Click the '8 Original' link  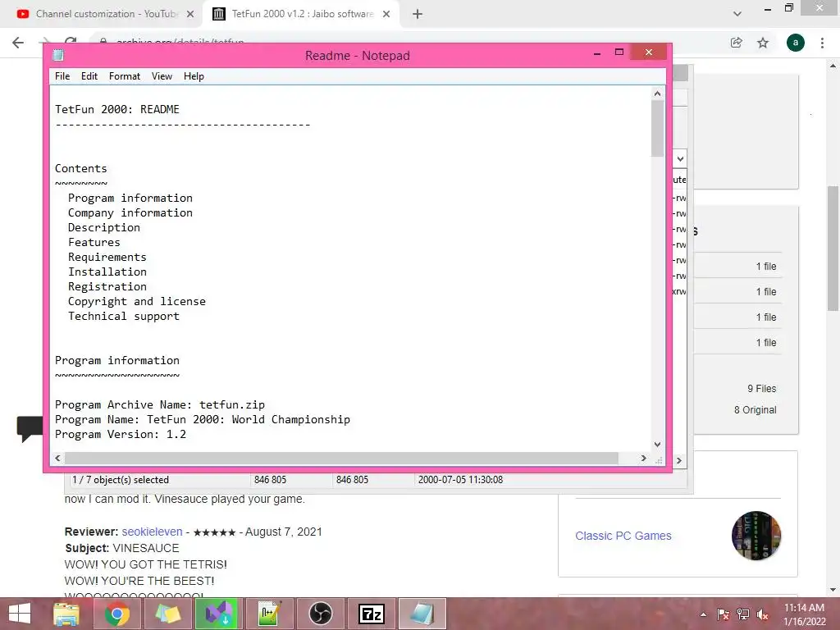(x=755, y=410)
